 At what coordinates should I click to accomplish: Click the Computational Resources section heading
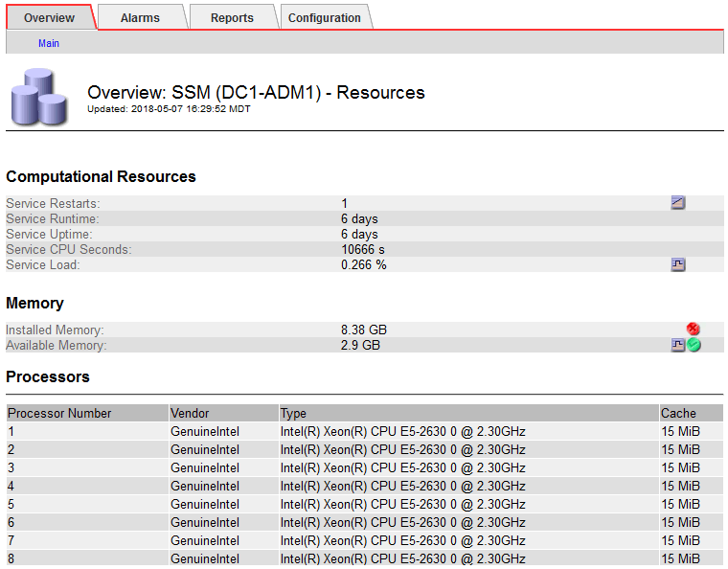click(101, 177)
